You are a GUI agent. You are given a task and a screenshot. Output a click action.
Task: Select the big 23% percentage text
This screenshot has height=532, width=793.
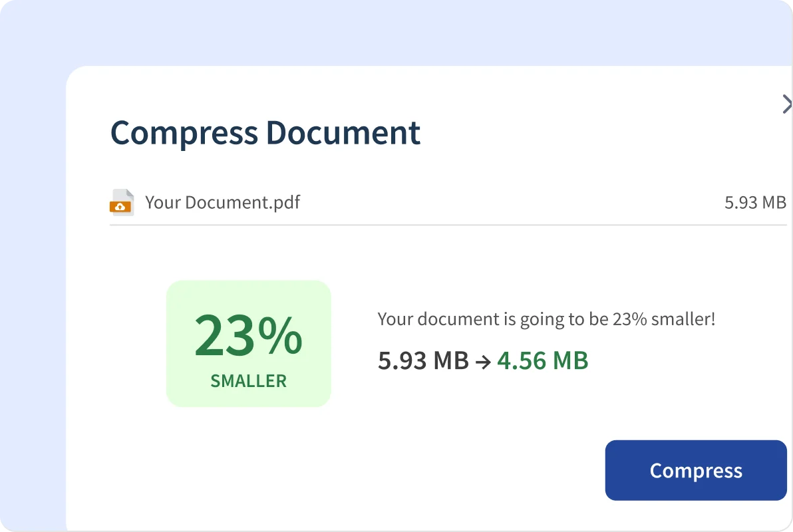pos(248,336)
